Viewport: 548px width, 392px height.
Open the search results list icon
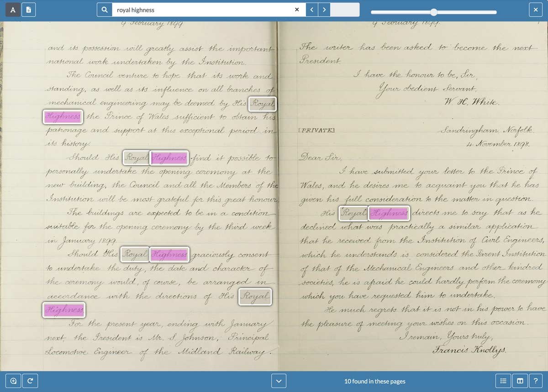pyautogui.click(x=504, y=380)
